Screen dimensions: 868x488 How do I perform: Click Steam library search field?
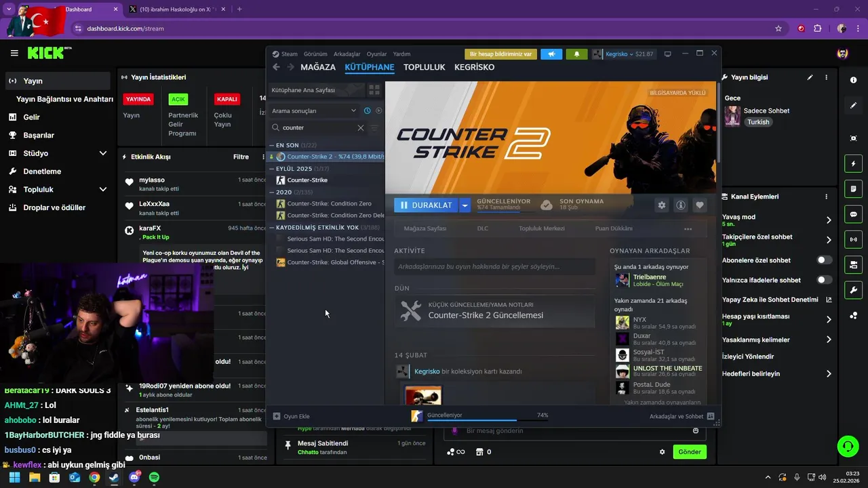coord(319,127)
